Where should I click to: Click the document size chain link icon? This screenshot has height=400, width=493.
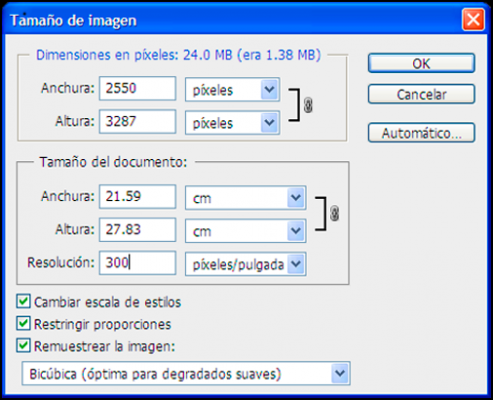tap(334, 213)
